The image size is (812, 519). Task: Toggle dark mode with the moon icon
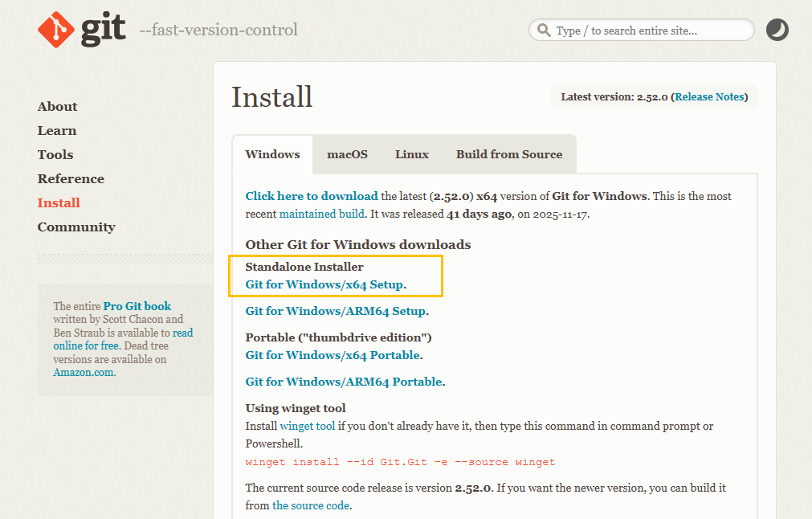pos(777,30)
